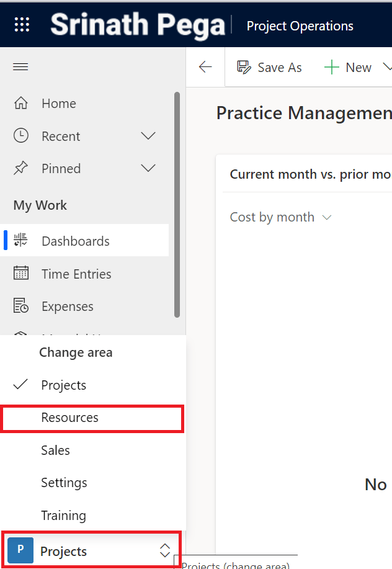Select Sales in Change area menu

(56, 450)
